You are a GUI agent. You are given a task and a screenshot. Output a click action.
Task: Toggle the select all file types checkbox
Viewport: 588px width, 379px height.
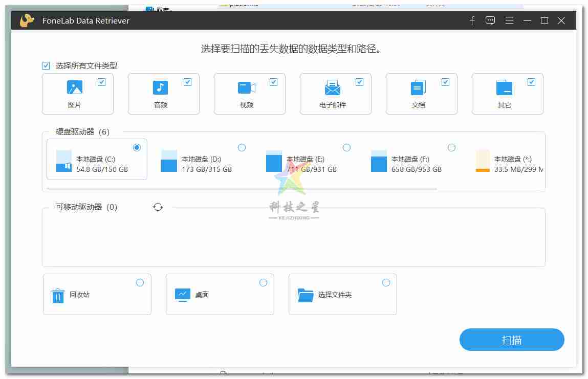click(x=46, y=65)
